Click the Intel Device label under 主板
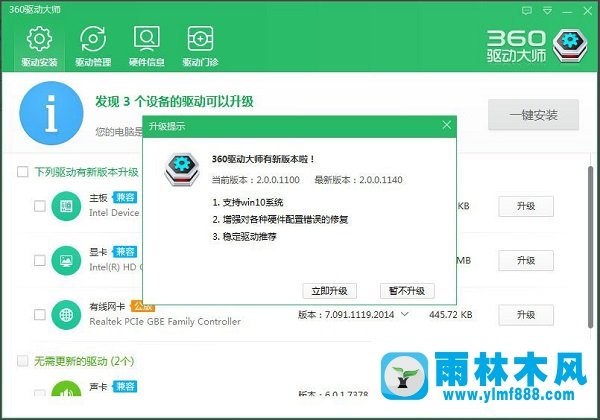The image size is (600, 420). point(114,213)
